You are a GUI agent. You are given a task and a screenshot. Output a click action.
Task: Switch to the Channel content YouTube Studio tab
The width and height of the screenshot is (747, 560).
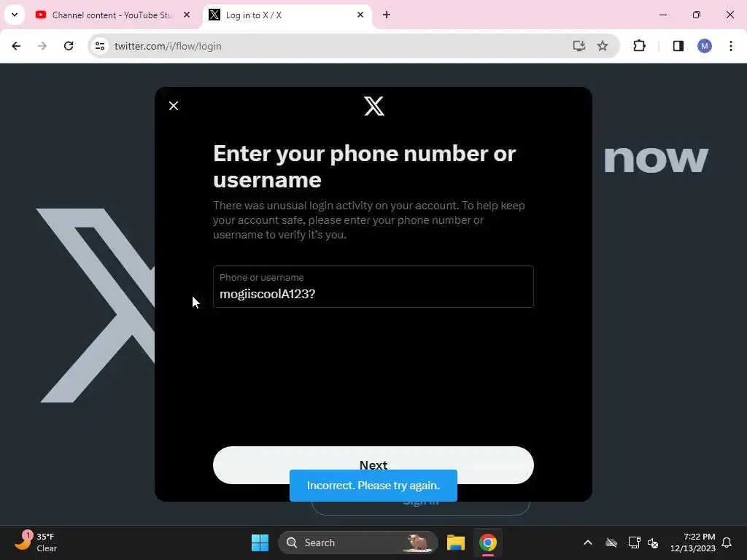(113, 15)
